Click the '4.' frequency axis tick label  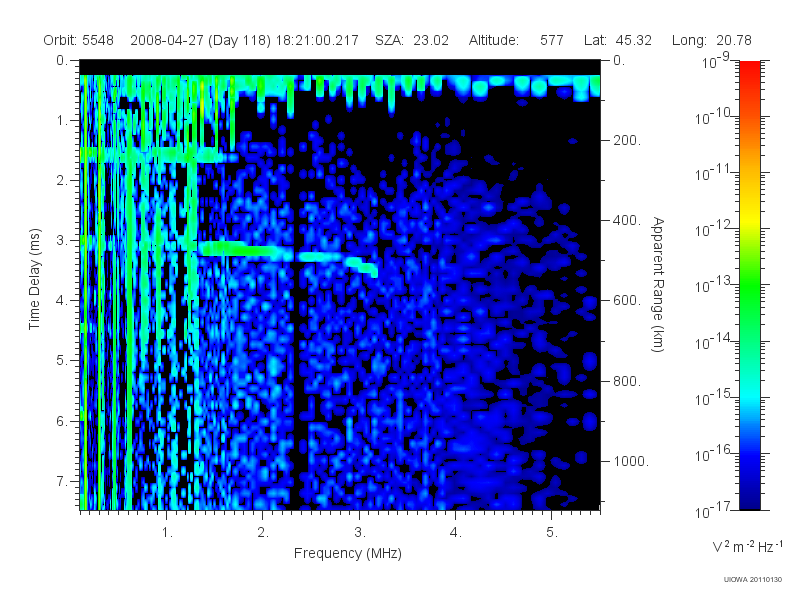tap(456, 533)
